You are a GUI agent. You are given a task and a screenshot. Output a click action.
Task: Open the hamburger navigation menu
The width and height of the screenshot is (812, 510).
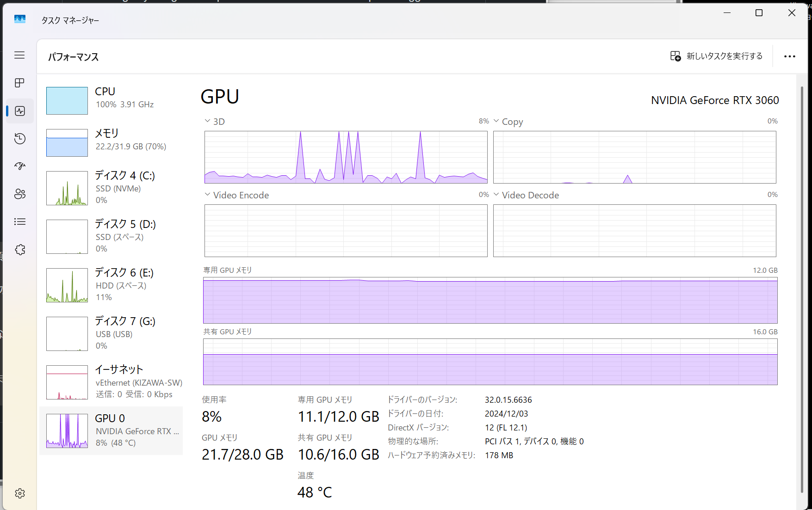[19, 55]
